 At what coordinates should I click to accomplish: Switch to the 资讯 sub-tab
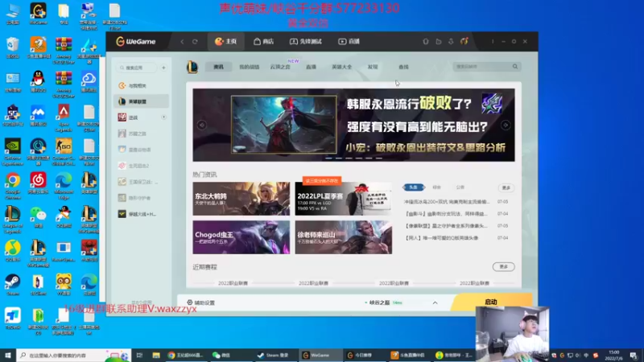pyautogui.click(x=218, y=67)
